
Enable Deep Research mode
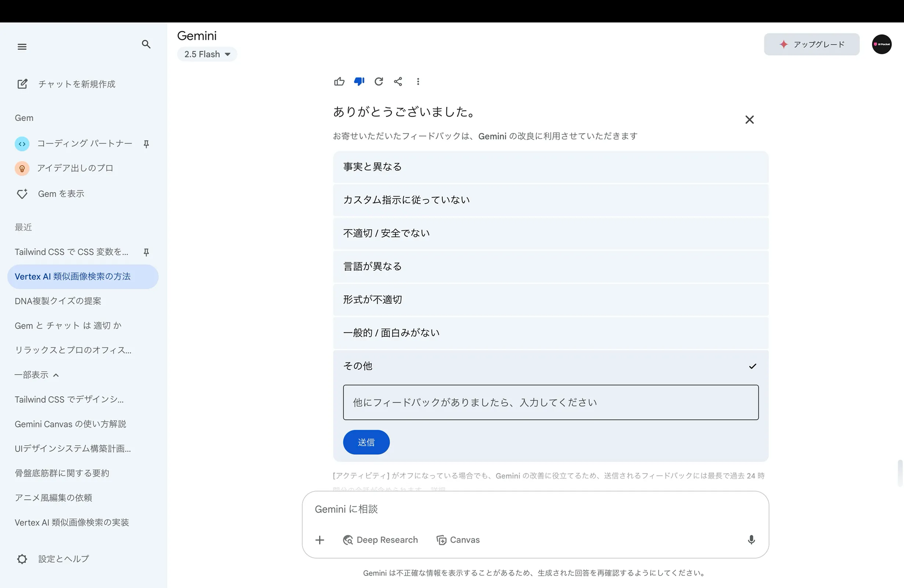[380, 540]
